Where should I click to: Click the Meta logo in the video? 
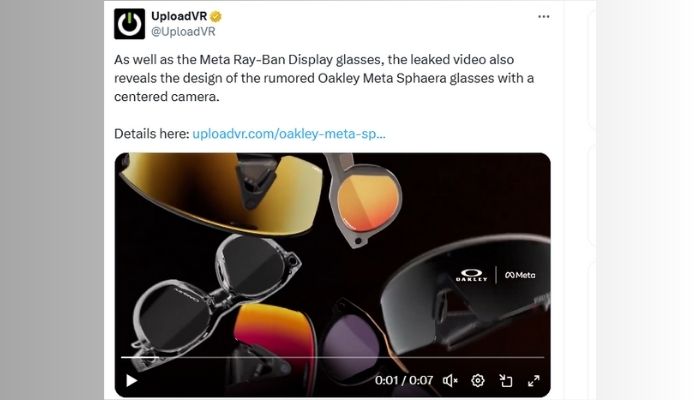[x=520, y=275]
